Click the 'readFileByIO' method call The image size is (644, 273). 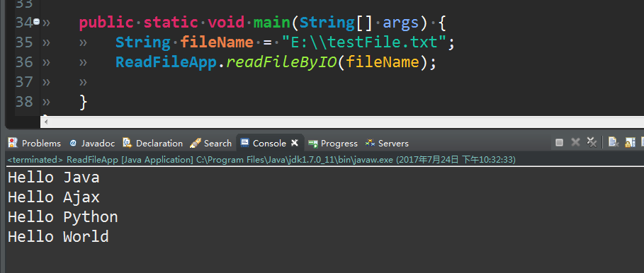coord(281,62)
